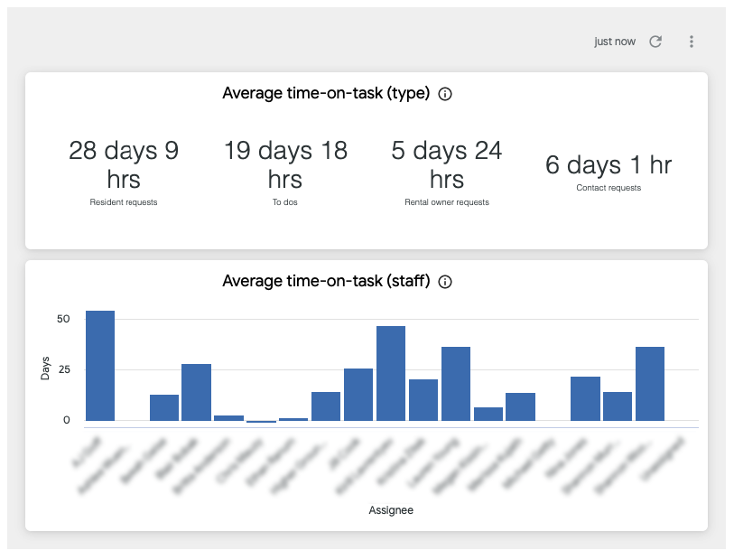Viewport: 734px width, 560px height.
Task: Click the Assignee axis label
Action: pos(391,510)
